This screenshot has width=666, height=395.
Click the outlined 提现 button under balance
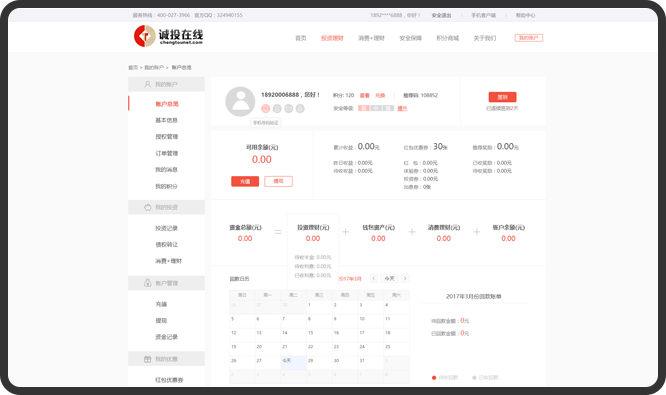point(278,181)
